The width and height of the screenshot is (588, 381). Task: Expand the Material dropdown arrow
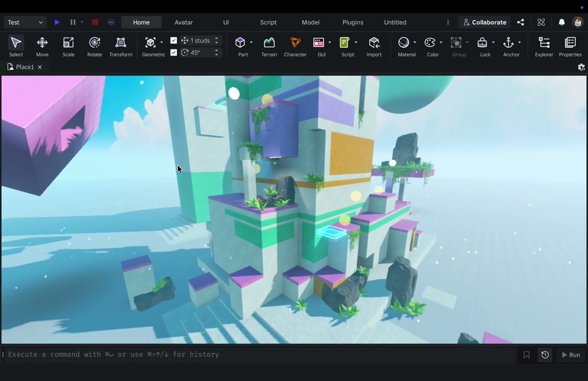415,43
